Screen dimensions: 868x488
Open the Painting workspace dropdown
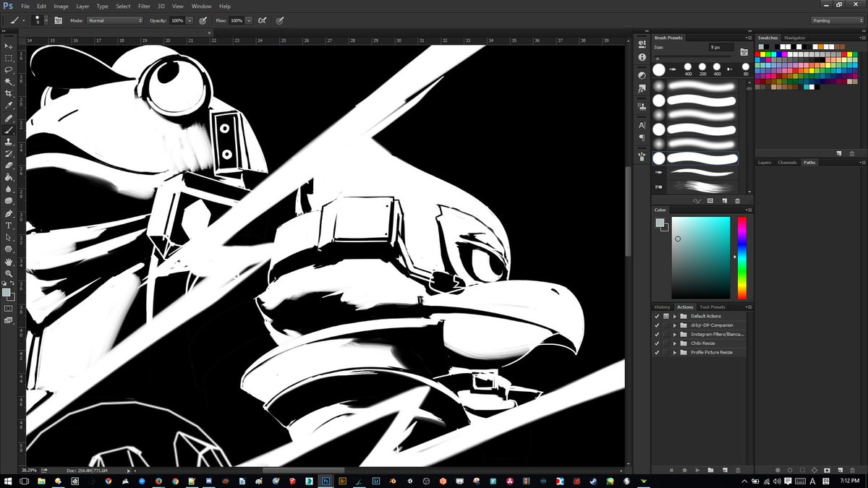click(x=836, y=20)
